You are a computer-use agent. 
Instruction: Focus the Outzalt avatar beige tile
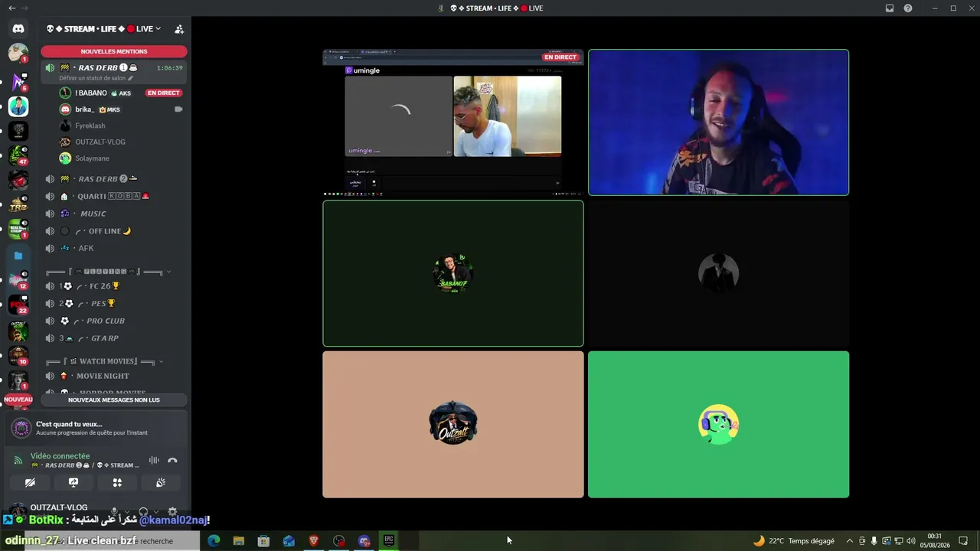point(452,424)
